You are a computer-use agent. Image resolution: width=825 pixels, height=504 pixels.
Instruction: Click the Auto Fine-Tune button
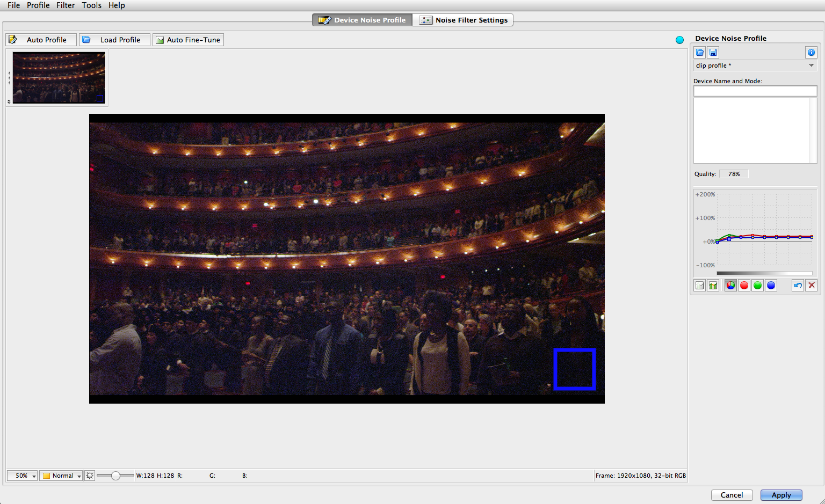188,40
